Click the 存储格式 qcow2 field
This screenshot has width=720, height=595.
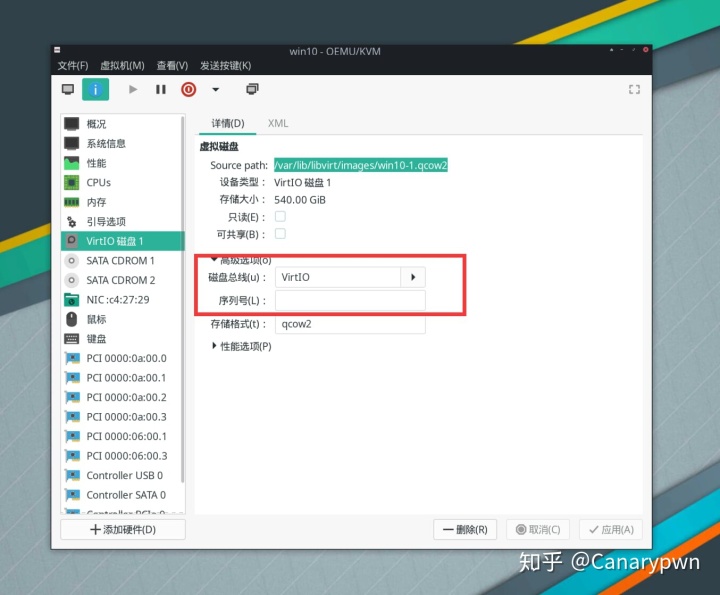click(350, 324)
